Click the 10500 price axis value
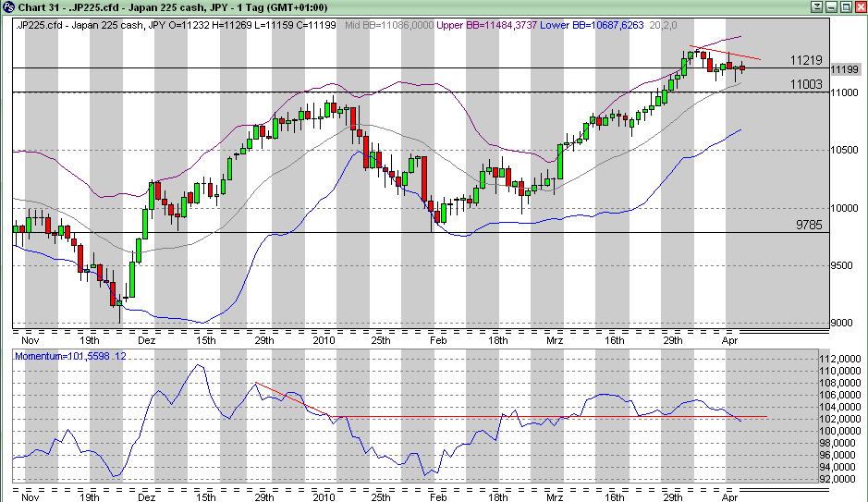Screen dimensions: 868x502 (844, 150)
